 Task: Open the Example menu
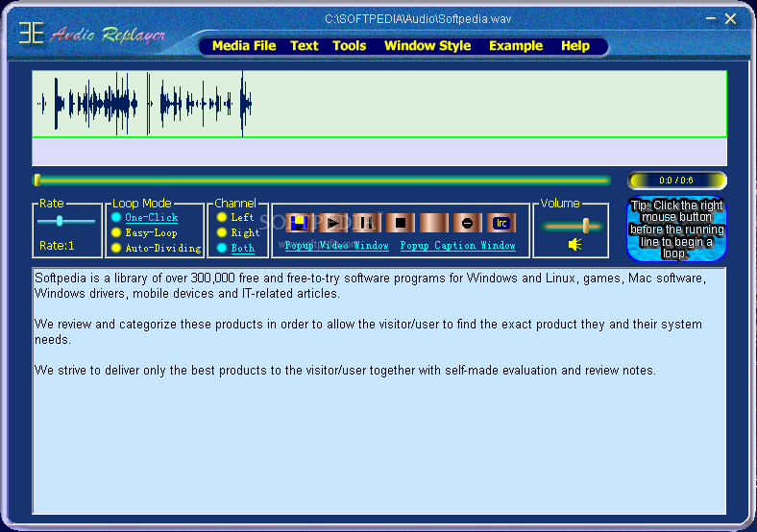coord(516,46)
